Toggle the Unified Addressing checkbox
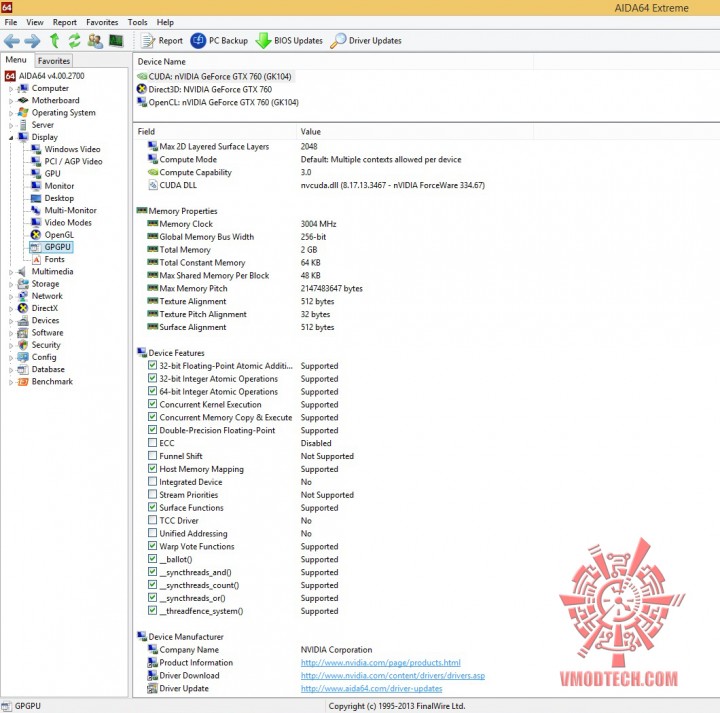 pyautogui.click(x=152, y=533)
